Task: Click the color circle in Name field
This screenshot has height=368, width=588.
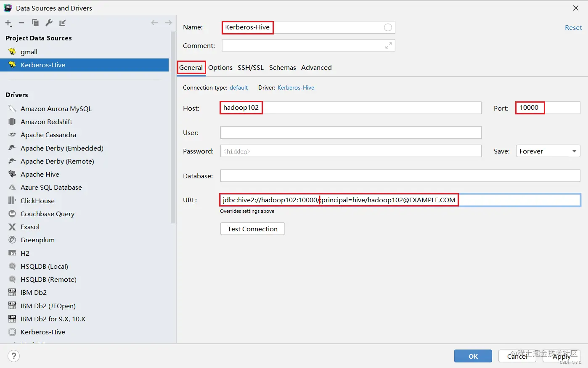Action: coord(388,27)
